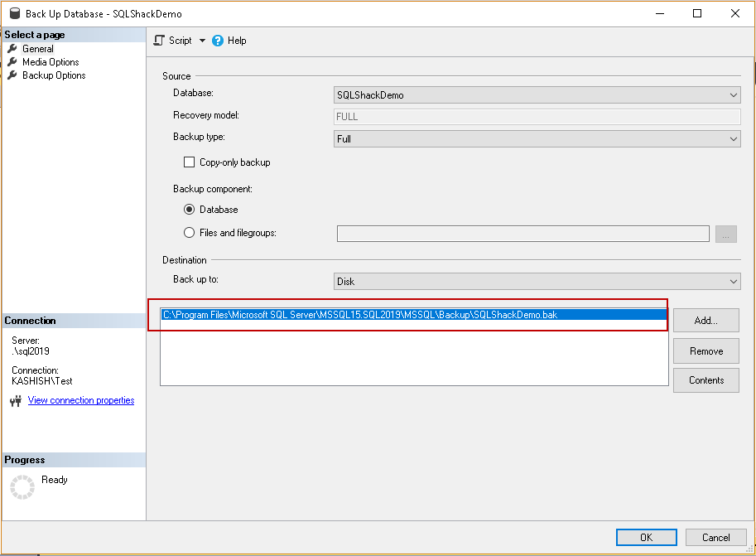Click the Files and filegroups text field
Viewport: 756px width, 556px height.
pos(523,234)
